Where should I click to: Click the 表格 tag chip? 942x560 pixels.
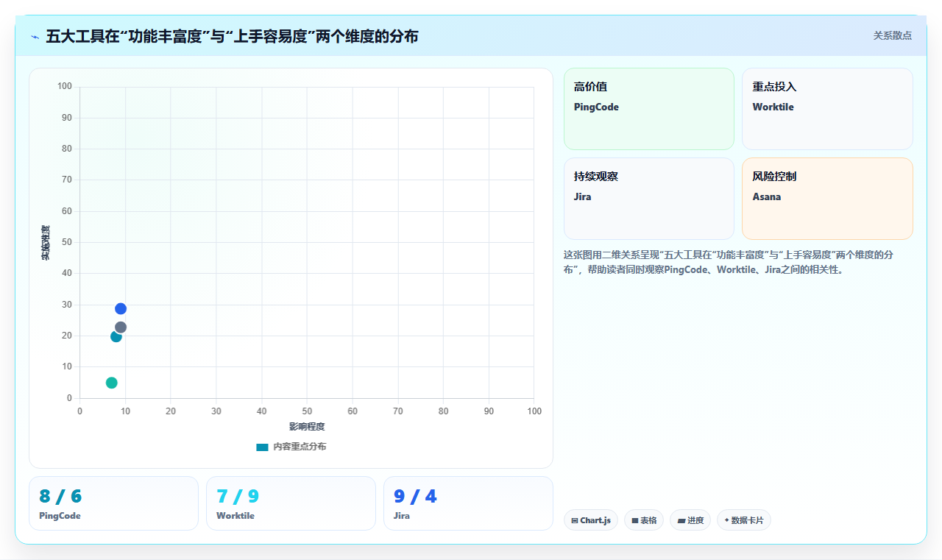pos(644,520)
